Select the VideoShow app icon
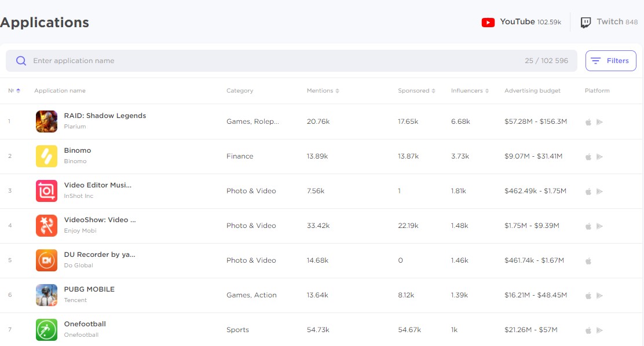 pyautogui.click(x=46, y=226)
